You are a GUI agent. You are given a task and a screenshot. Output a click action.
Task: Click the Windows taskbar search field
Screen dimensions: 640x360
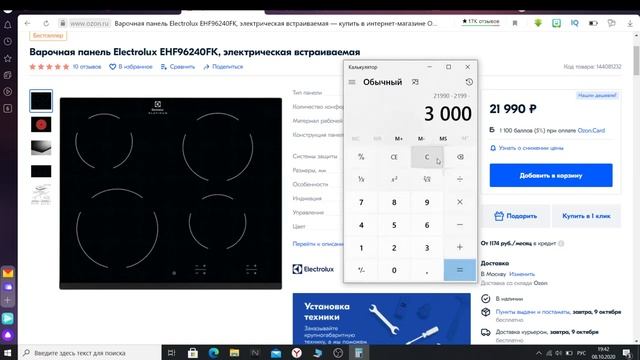(x=90, y=353)
